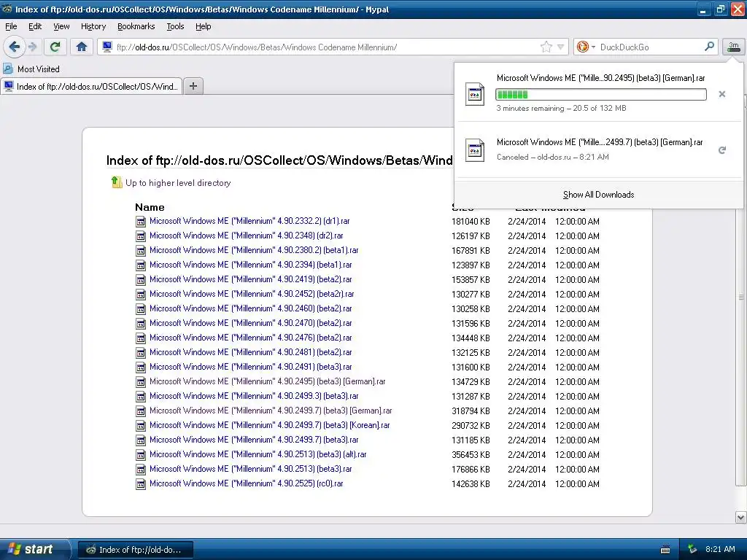
Task: Cancel the beta3 German download in progress
Action: click(x=721, y=94)
